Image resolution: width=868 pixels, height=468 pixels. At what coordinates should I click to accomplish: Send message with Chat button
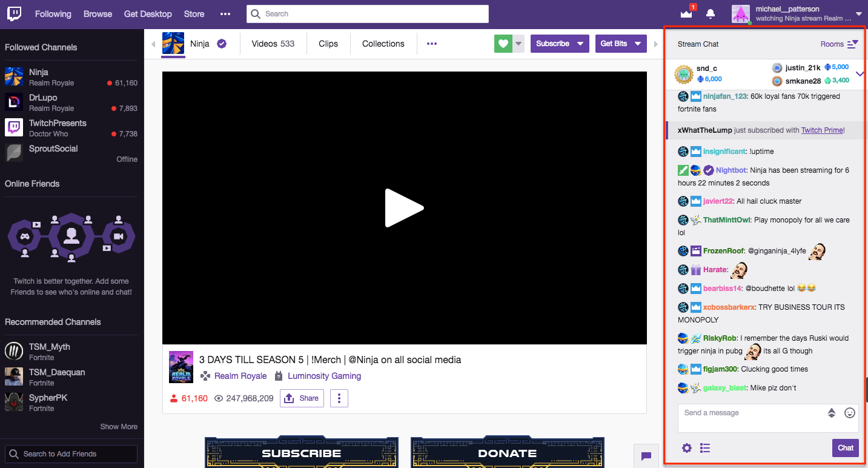pos(846,448)
